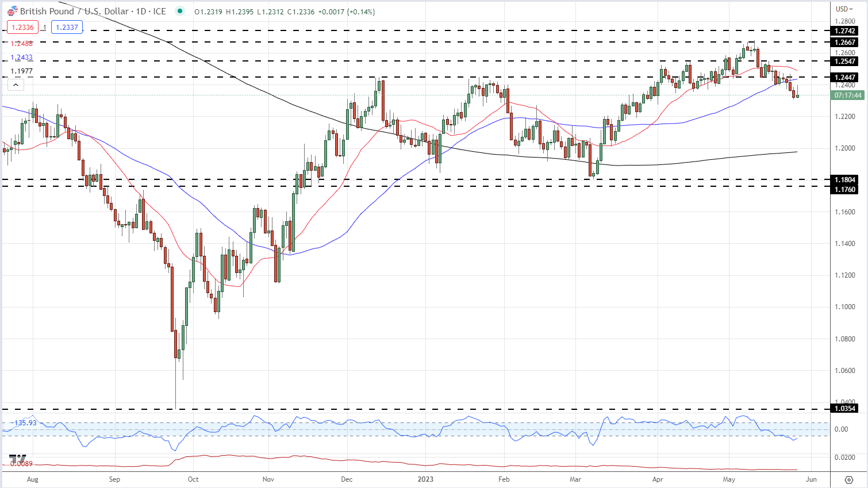Image resolution: width=868 pixels, height=488 pixels.
Task: Click the Feb label on time axis
Action: tap(504, 479)
